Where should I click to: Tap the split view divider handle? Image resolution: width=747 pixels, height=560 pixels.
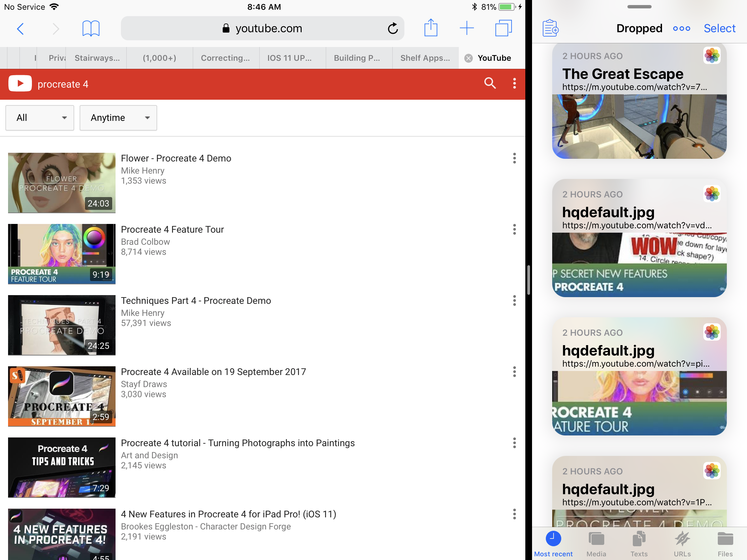tap(528, 280)
